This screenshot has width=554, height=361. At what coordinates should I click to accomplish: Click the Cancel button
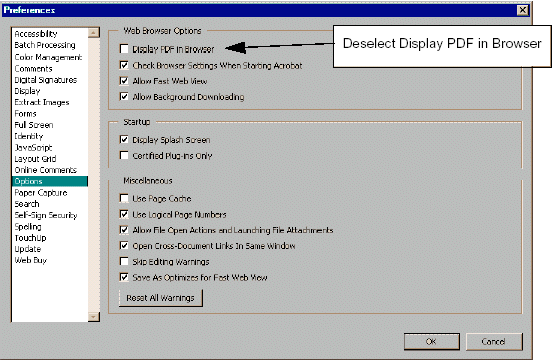[x=494, y=341]
